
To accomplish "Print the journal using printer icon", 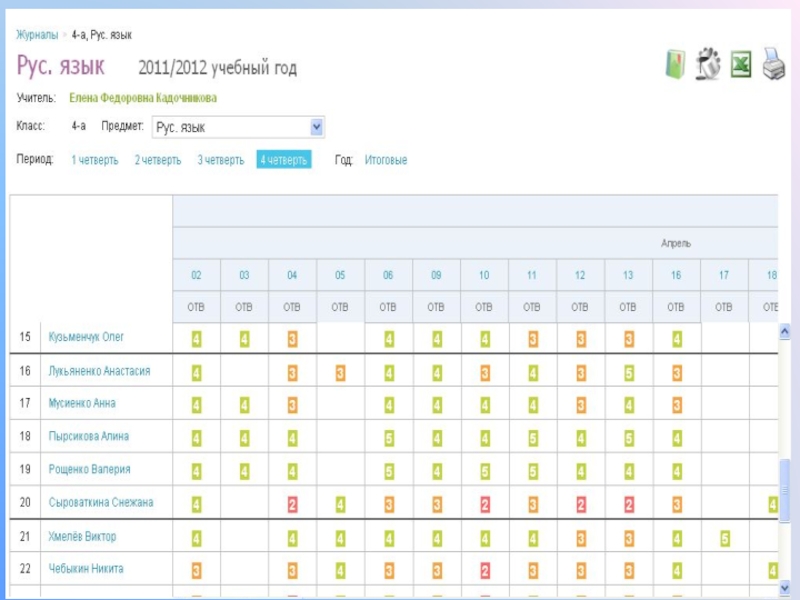I will coord(774,65).
